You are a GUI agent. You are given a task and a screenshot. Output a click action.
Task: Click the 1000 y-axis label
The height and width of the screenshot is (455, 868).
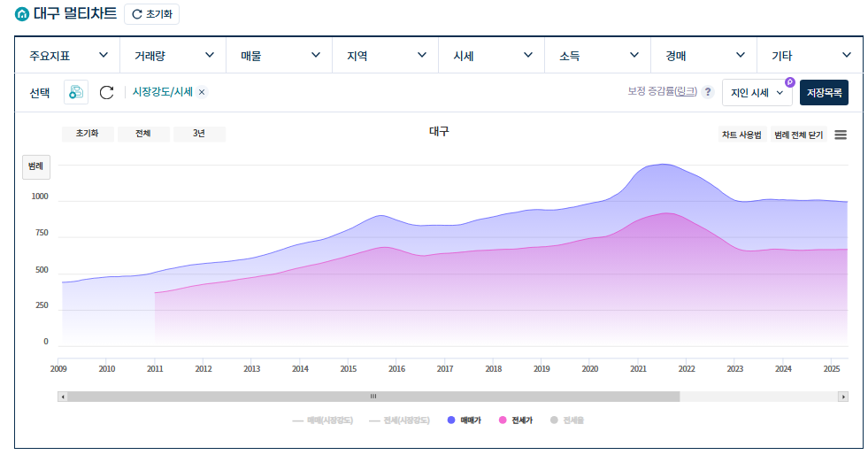[40, 197]
